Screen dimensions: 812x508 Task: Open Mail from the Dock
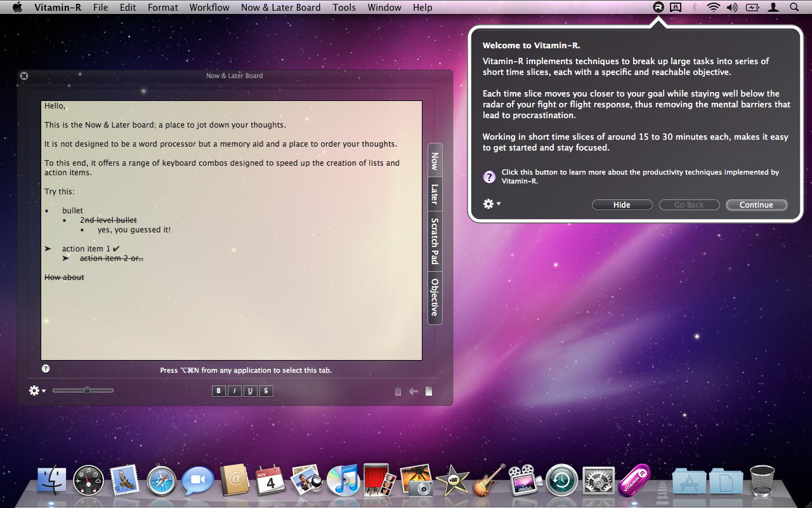coord(124,481)
